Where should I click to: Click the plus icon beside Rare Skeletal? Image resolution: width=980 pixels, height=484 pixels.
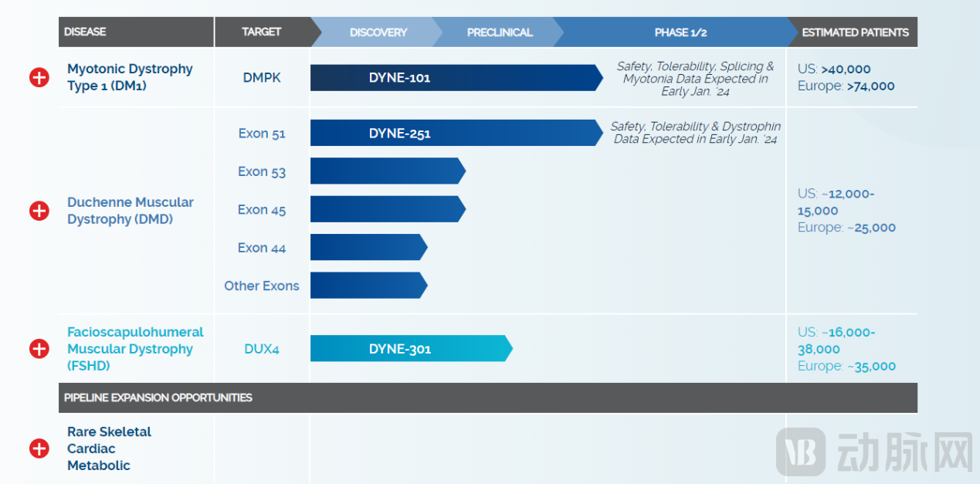39,448
